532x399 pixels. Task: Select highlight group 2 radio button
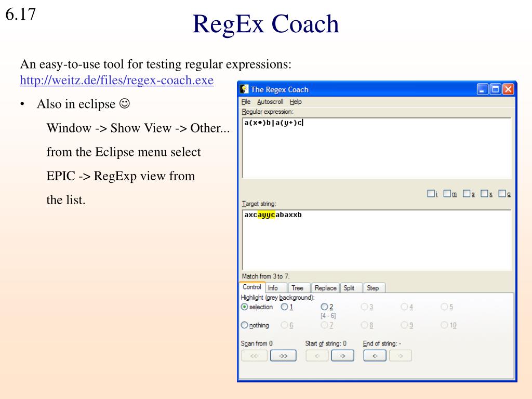click(x=324, y=307)
